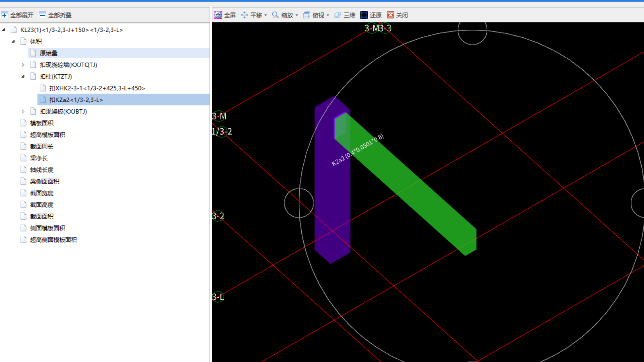The width and height of the screenshot is (644, 362).
Task: Select the 截面周长 tree item
Action: (x=42, y=147)
